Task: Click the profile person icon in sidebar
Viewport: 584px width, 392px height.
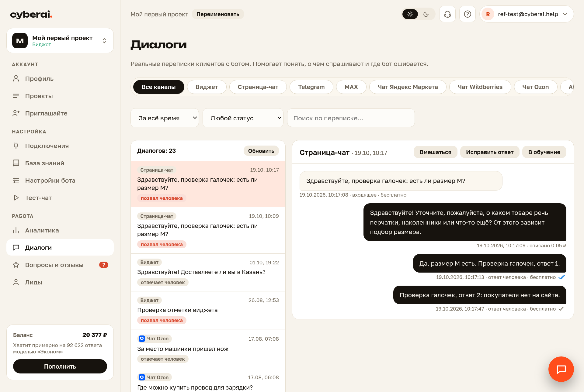Action: click(x=16, y=79)
